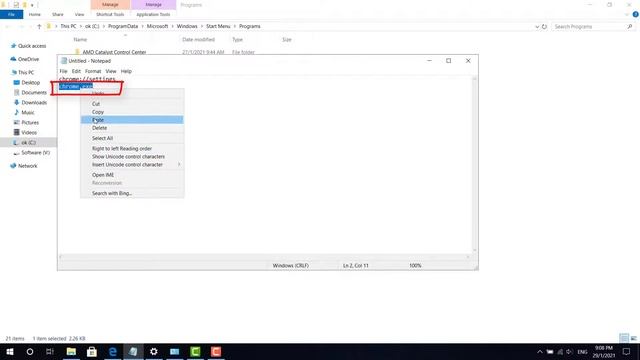Screen dimensions: 640x360
Task: Switch to Notepad on the taskbar
Action: (x=133, y=351)
